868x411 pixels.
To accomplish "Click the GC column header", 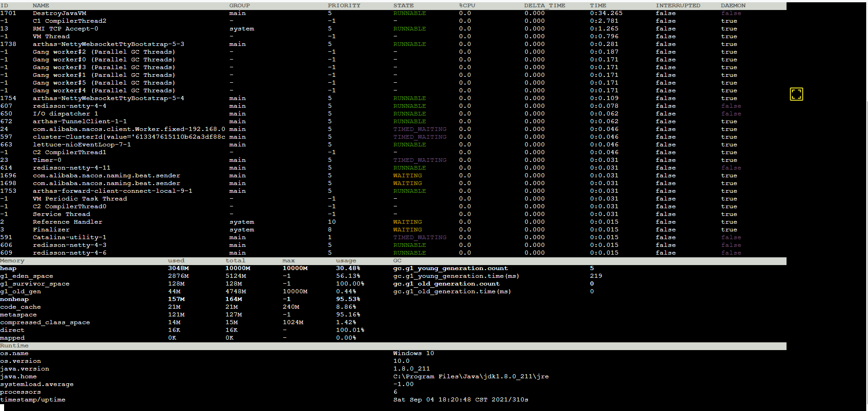I will [397, 261].
